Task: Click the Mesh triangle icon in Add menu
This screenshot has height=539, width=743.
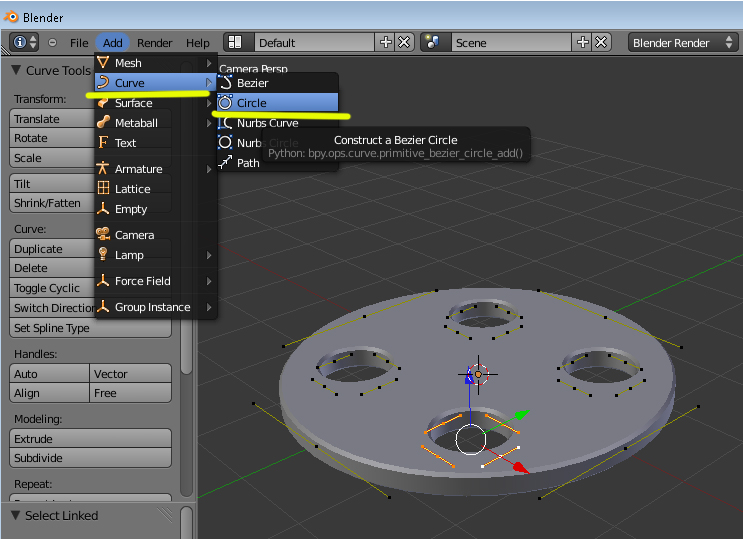Action: 103,63
